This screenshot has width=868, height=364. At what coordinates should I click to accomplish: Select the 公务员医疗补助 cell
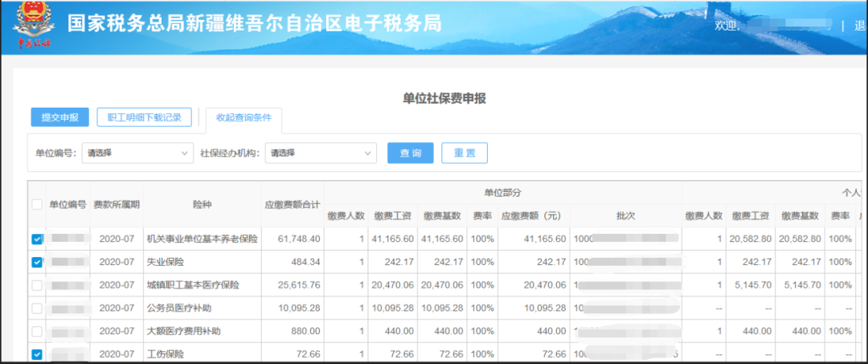coord(203,308)
